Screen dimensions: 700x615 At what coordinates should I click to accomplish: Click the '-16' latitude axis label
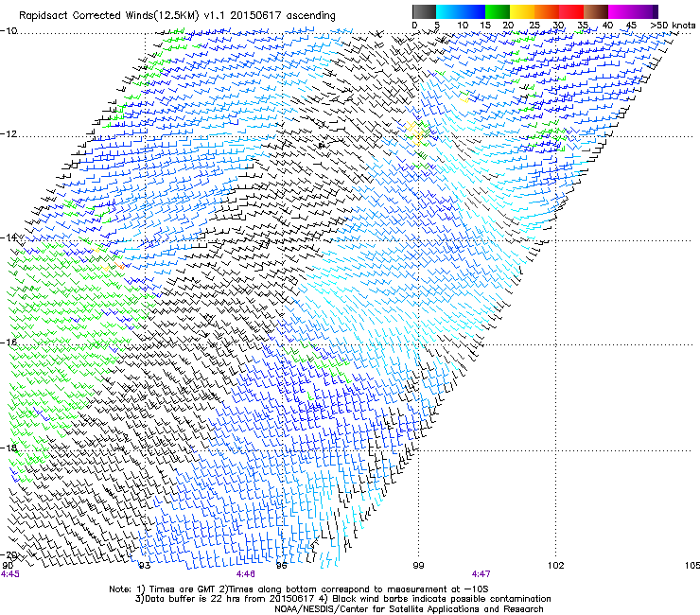pos(9,343)
